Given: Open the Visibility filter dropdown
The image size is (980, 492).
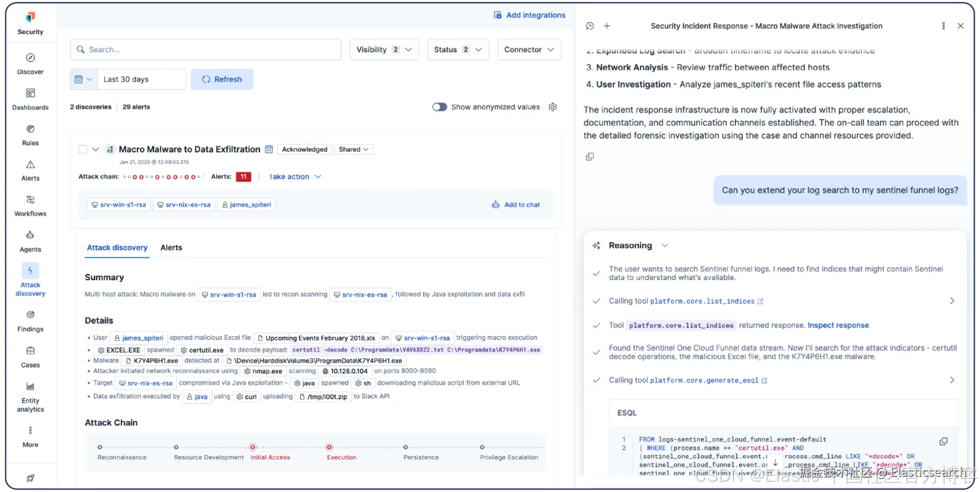Looking at the screenshot, I should 384,49.
